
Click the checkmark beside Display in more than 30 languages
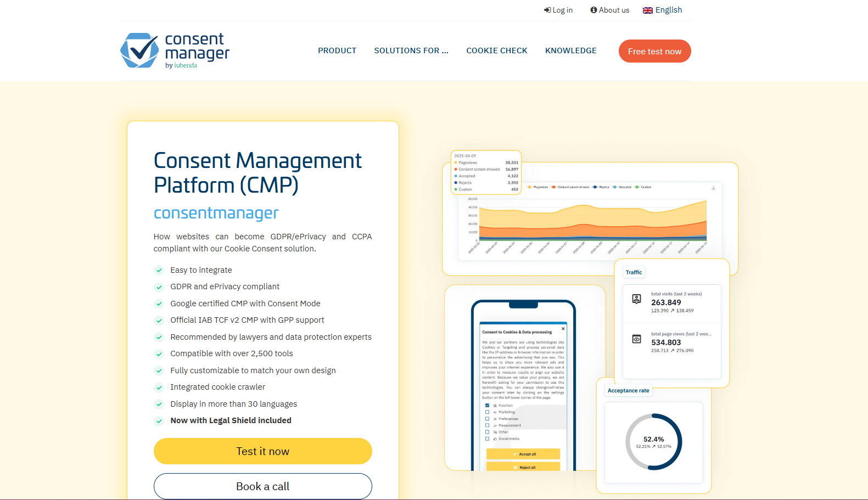pos(159,404)
